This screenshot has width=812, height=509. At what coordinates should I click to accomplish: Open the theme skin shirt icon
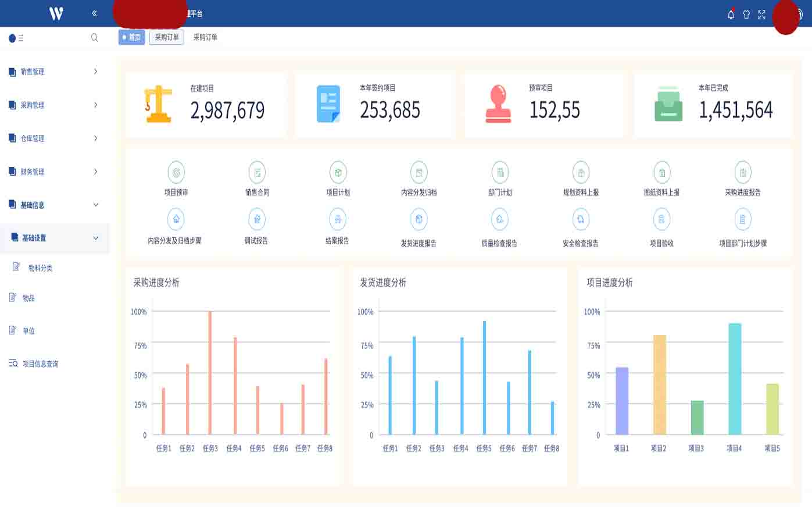(746, 15)
